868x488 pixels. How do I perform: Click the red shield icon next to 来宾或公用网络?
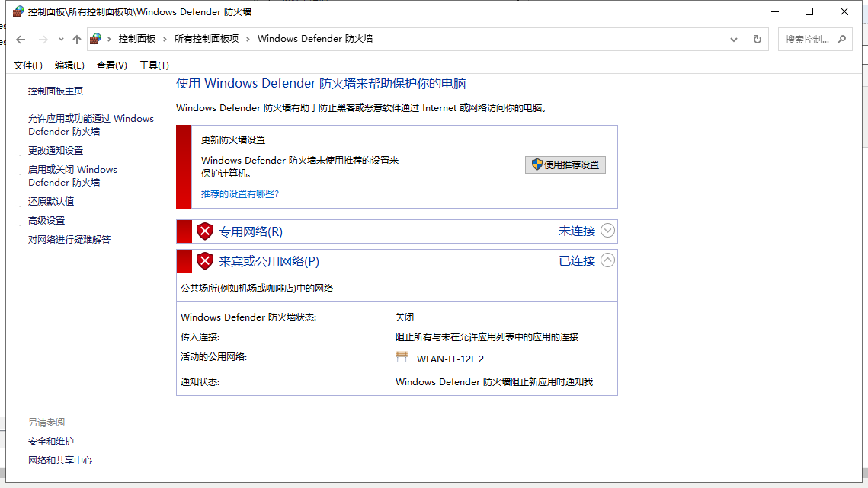click(205, 261)
